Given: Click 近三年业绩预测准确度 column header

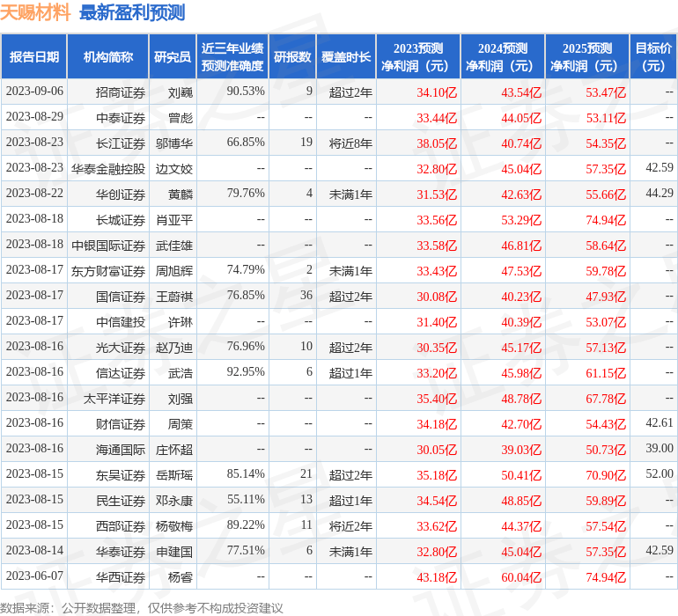Looking at the screenshot, I should [232, 57].
